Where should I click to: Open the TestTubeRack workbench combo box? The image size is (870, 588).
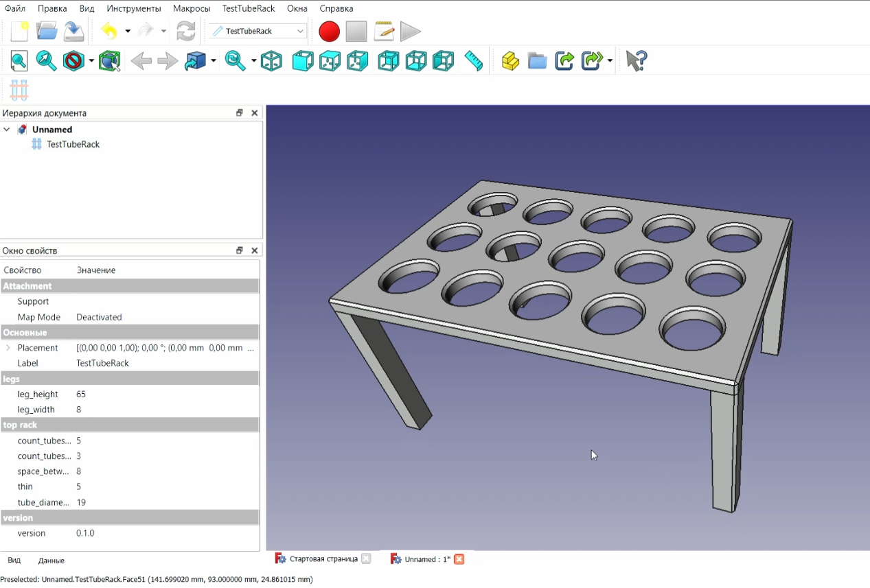click(257, 31)
